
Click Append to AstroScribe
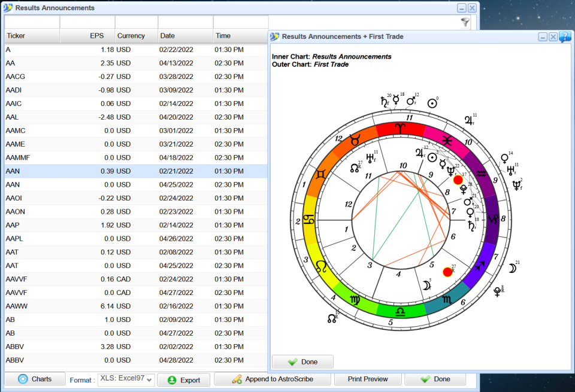tap(273, 379)
